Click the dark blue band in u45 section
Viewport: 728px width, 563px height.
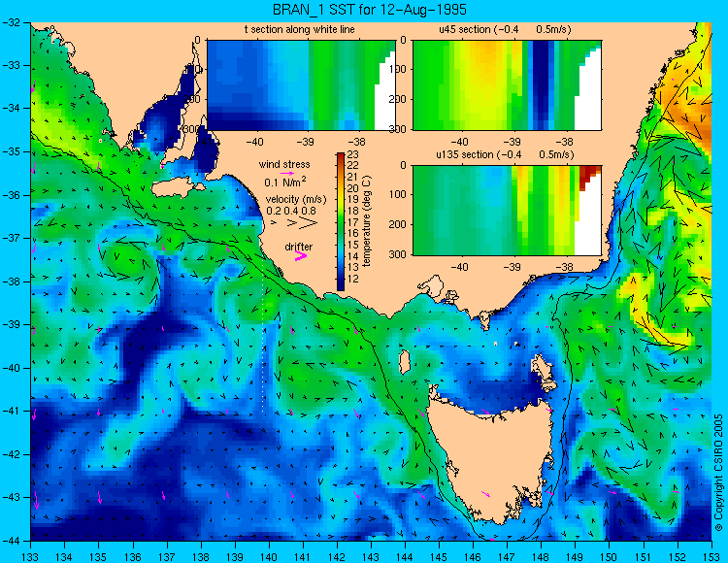click(541, 85)
